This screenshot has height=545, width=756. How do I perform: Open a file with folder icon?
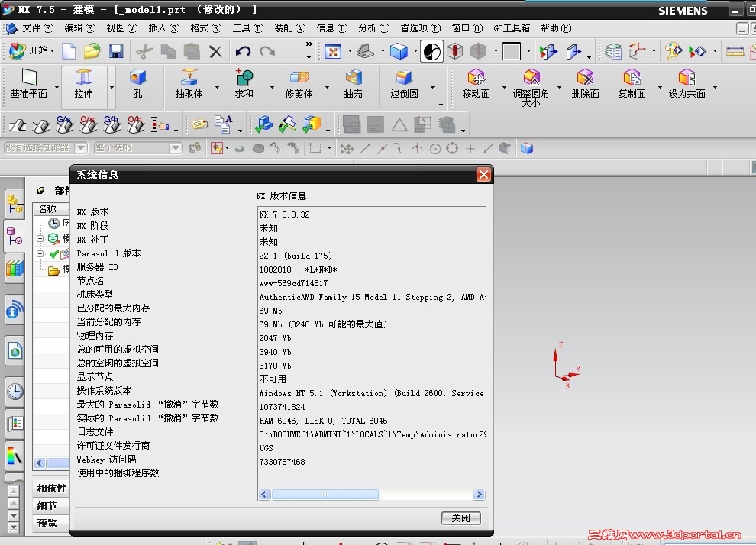(92, 51)
